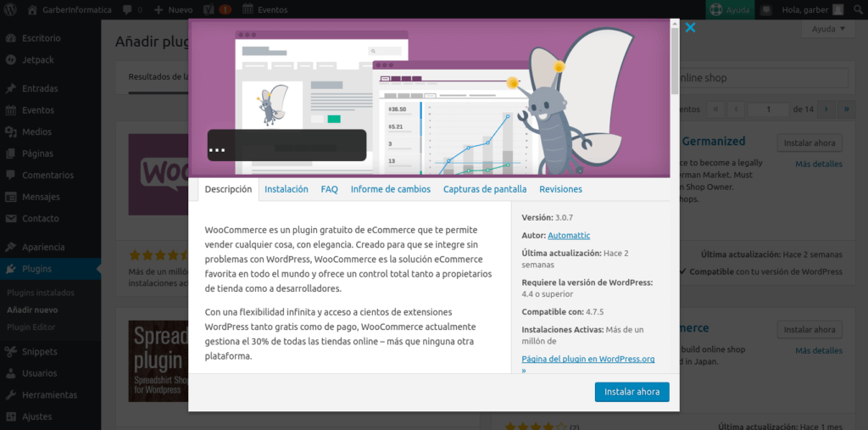
Task: Go to previous results page
Action: pyautogui.click(x=736, y=109)
